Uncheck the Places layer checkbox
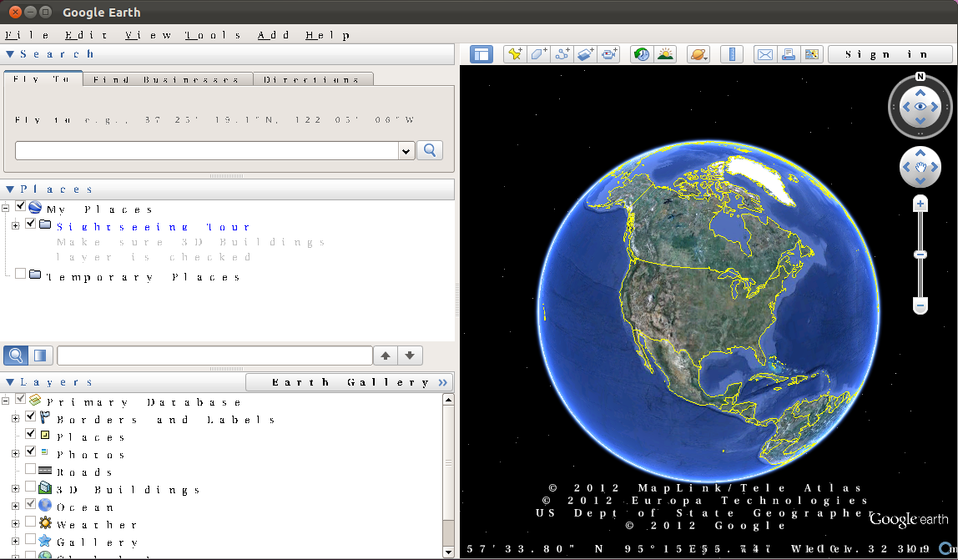 [x=31, y=433]
